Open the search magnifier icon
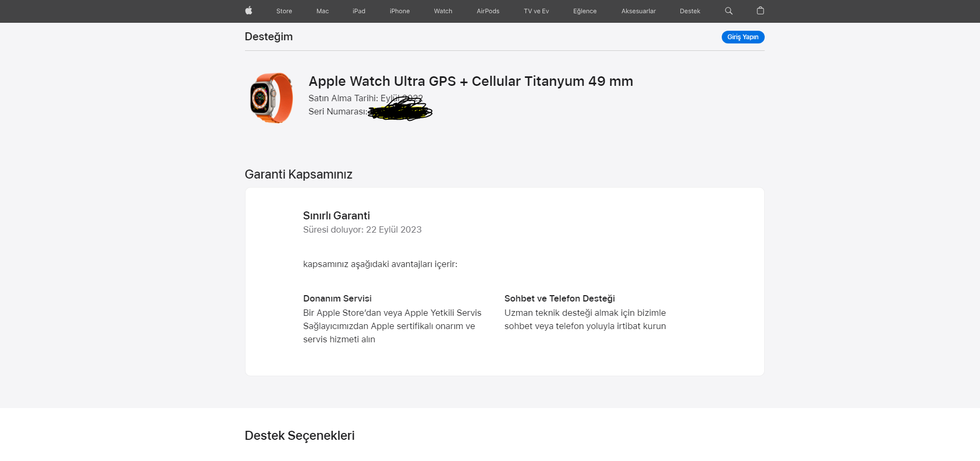 pos(729,11)
